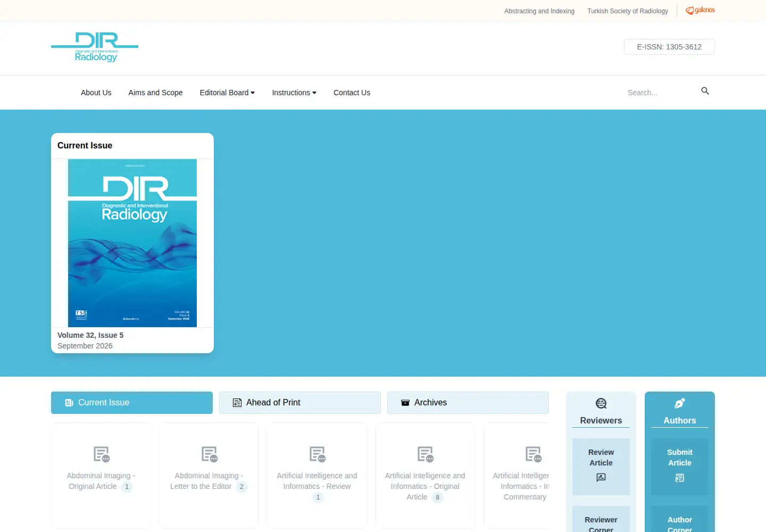Image resolution: width=766 pixels, height=532 pixels.
Task: Click the Reviewers magnifier icon
Action: tap(601, 403)
